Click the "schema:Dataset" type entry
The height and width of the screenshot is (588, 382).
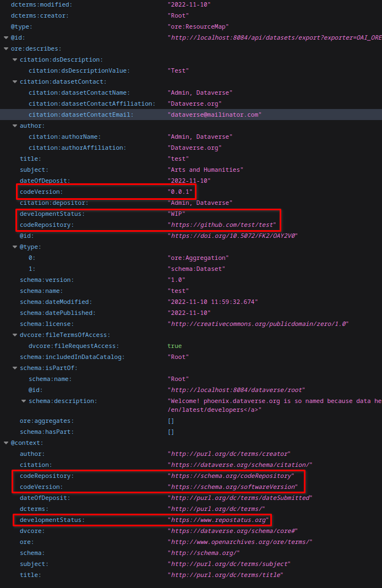click(197, 269)
